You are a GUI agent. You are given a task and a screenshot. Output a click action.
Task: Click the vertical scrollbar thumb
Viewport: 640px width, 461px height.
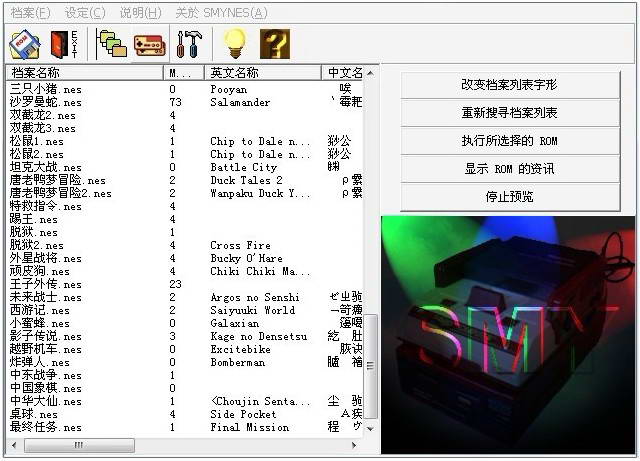[370, 366]
